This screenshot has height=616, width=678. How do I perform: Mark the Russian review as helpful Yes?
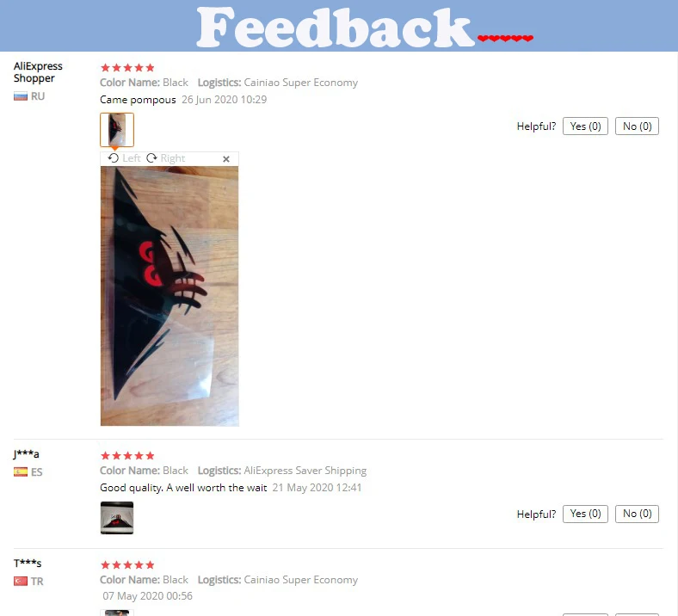585,126
